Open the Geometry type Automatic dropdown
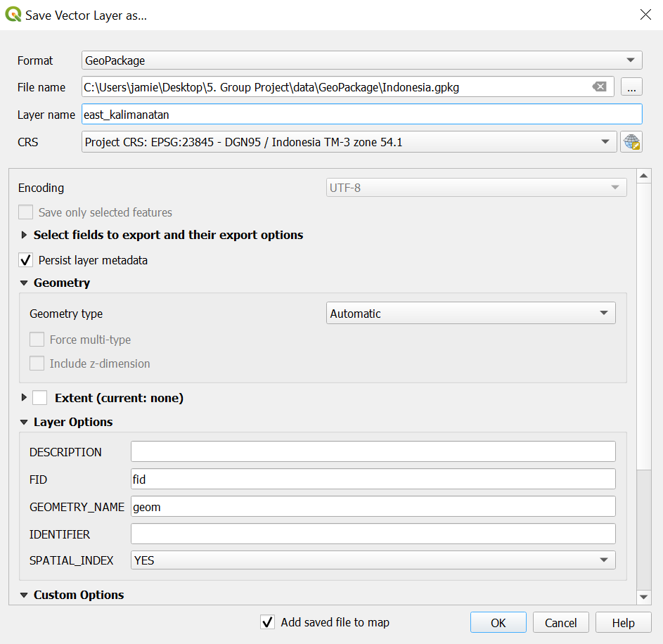This screenshot has height=644, width=663. 470,314
